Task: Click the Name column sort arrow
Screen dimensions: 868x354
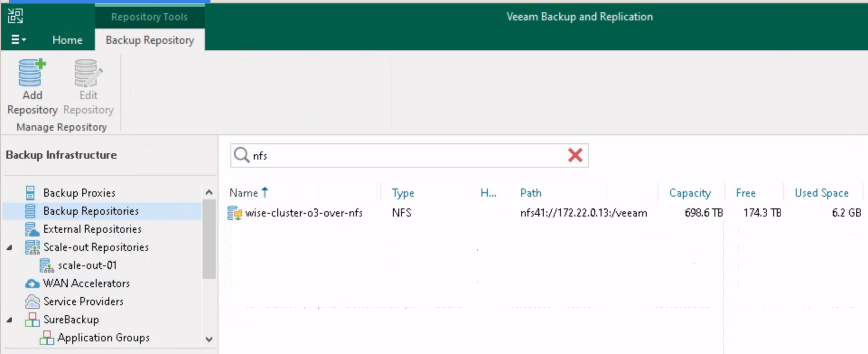Action: pyautogui.click(x=265, y=192)
